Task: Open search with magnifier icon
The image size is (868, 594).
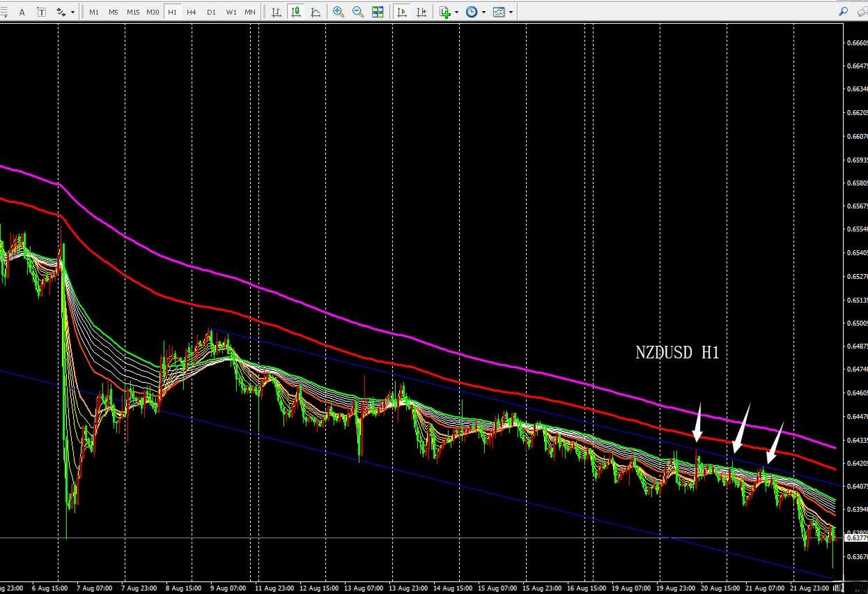Action: click(843, 11)
